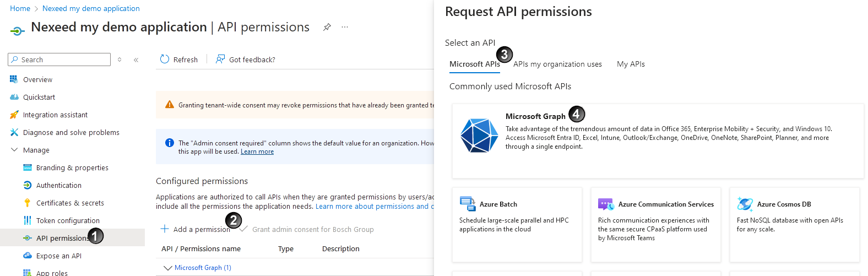Click the Type column header
The image size is (868, 276).
pyautogui.click(x=286, y=248)
